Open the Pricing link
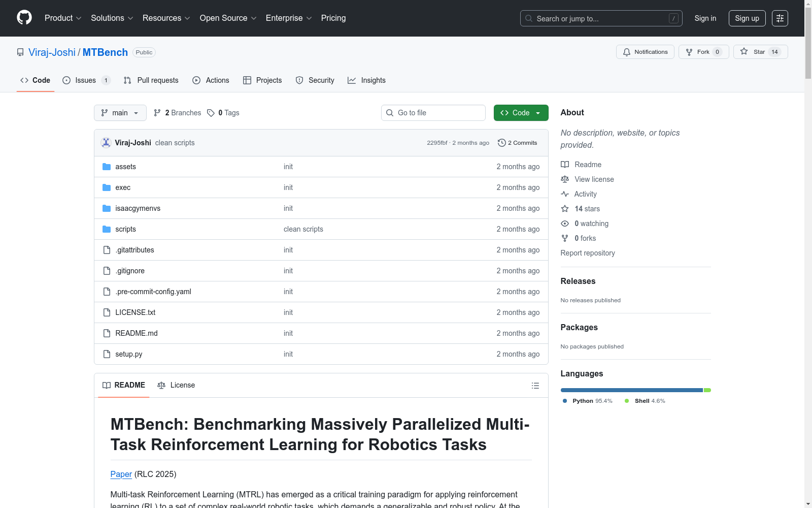This screenshot has width=812, height=508. tap(333, 18)
